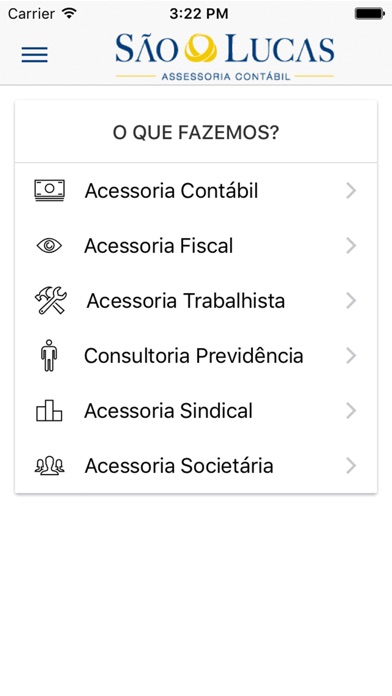
Task: Expand Acessoria Sindical chevron arrow
Action: click(x=351, y=411)
